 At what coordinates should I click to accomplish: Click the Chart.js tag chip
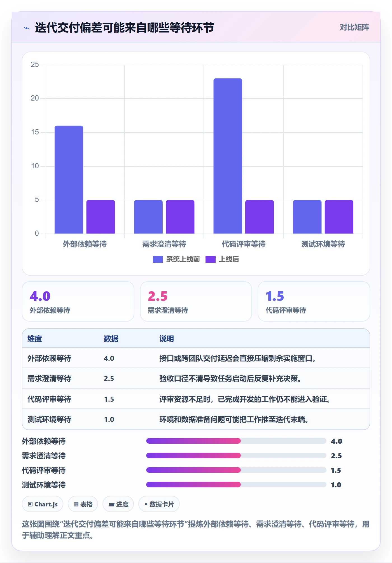43,504
